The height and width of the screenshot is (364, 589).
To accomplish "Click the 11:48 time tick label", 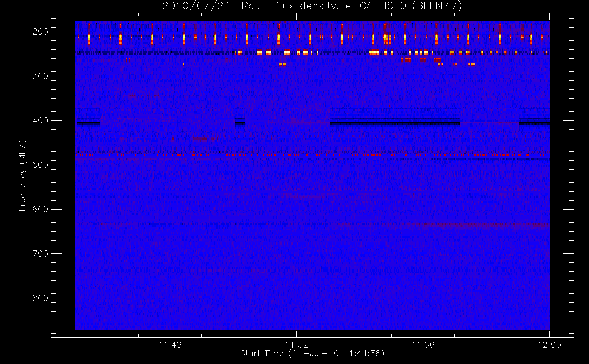I will click(170, 345).
